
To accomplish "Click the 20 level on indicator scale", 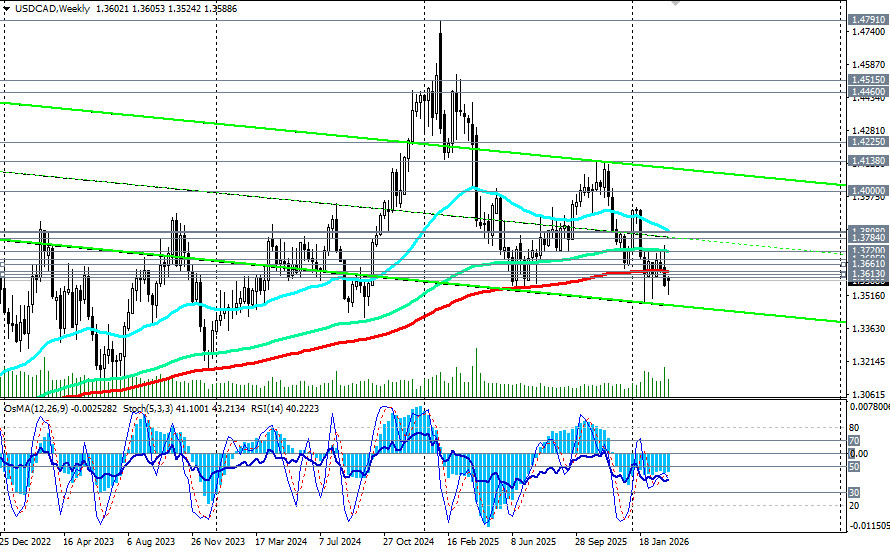I will [854, 506].
